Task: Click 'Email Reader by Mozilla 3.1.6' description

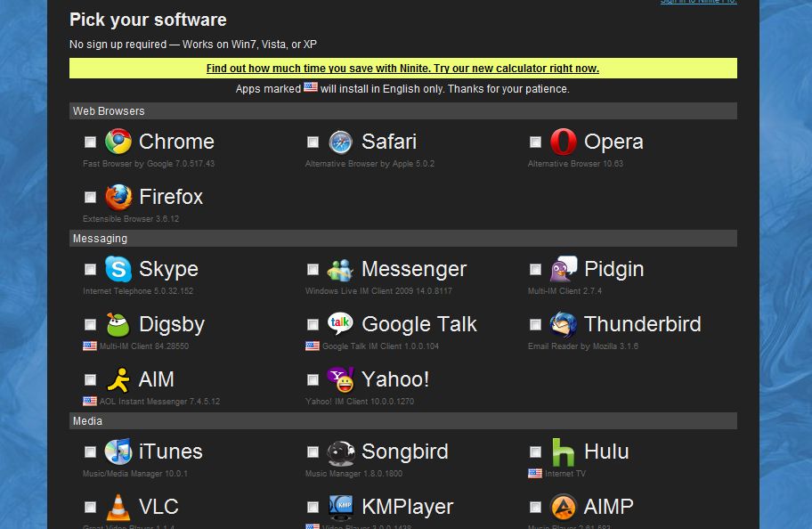Action: point(583,346)
